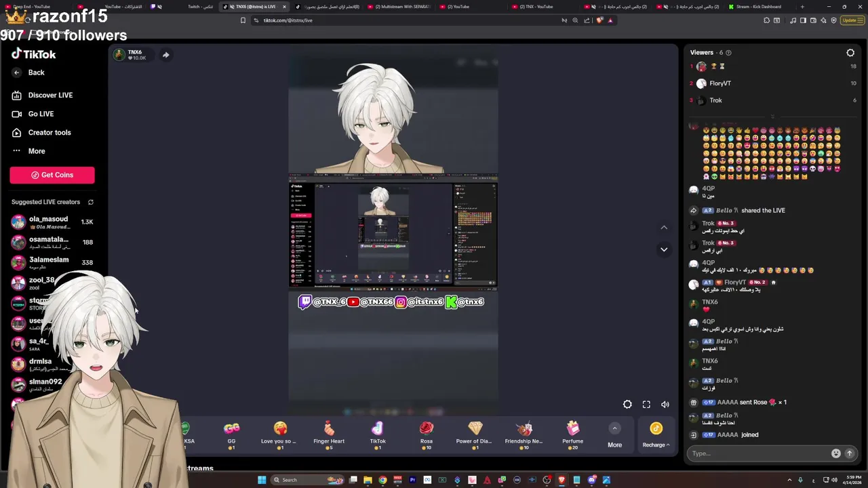Open 3alameslam live stream
This screenshot has height=488, width=868.
[52, 263]
